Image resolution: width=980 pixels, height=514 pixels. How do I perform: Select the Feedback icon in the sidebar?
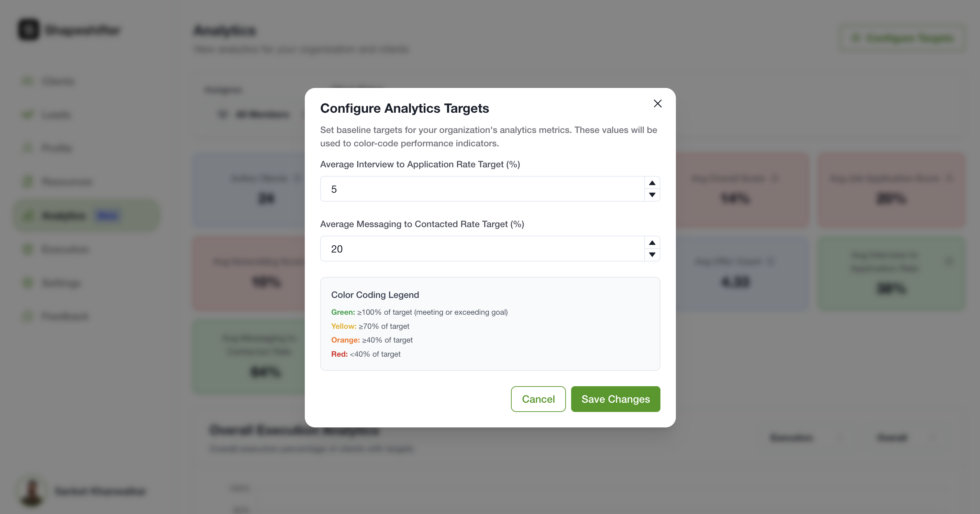pos(28,316)
